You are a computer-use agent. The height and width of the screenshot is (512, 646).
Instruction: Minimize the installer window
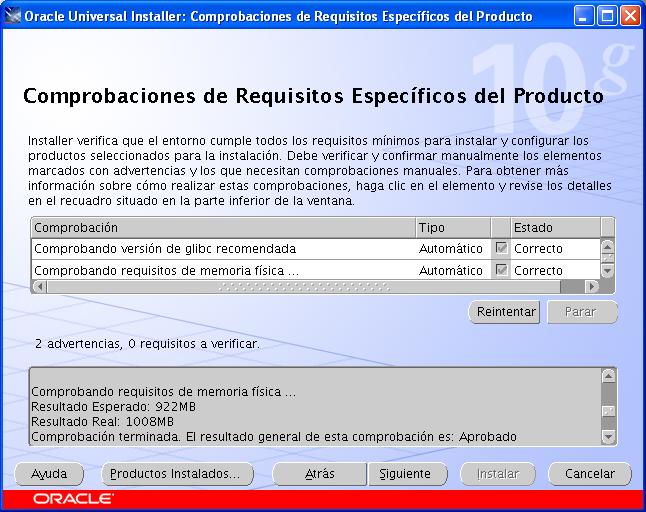click(584, 16)
